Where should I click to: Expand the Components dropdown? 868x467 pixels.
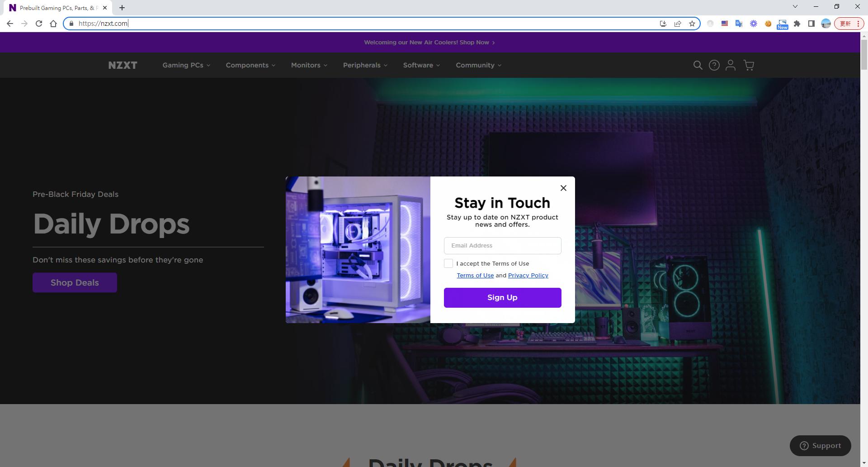pos(250,65)
